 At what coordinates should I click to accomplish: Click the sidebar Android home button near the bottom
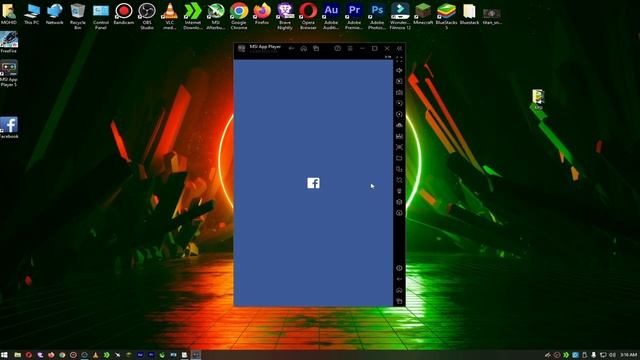399,290
